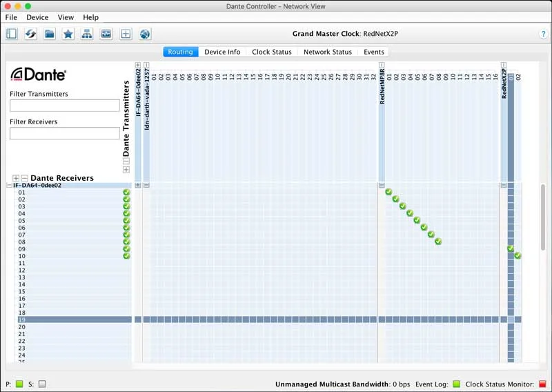Toggle subscription receiver 08 to RedNetMP8R 08
Screen dimensions: 552x392
(x=438, y=242)
